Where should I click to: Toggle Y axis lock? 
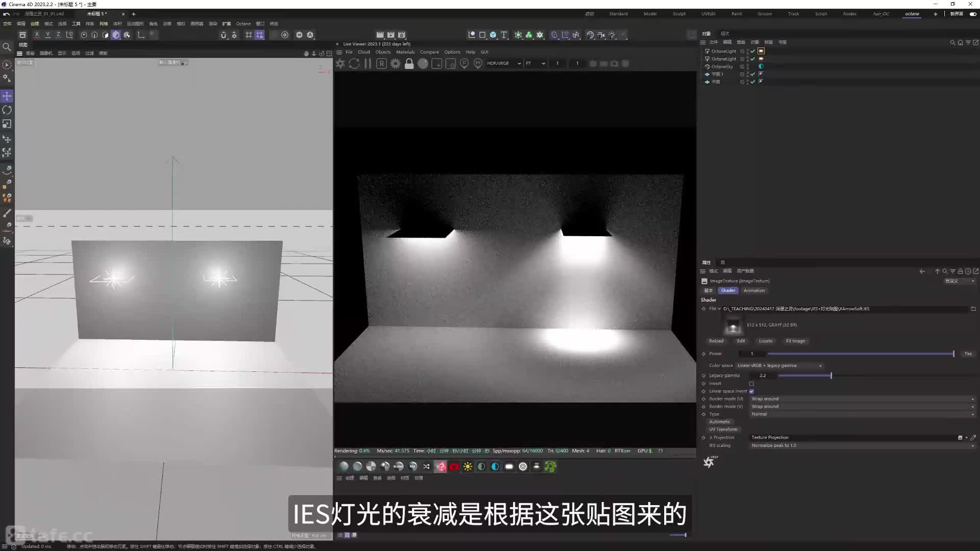(47, 35)
